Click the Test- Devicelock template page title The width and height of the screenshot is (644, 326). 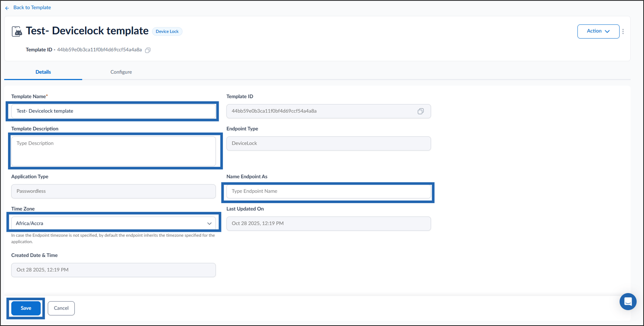[x=87, y=31]
